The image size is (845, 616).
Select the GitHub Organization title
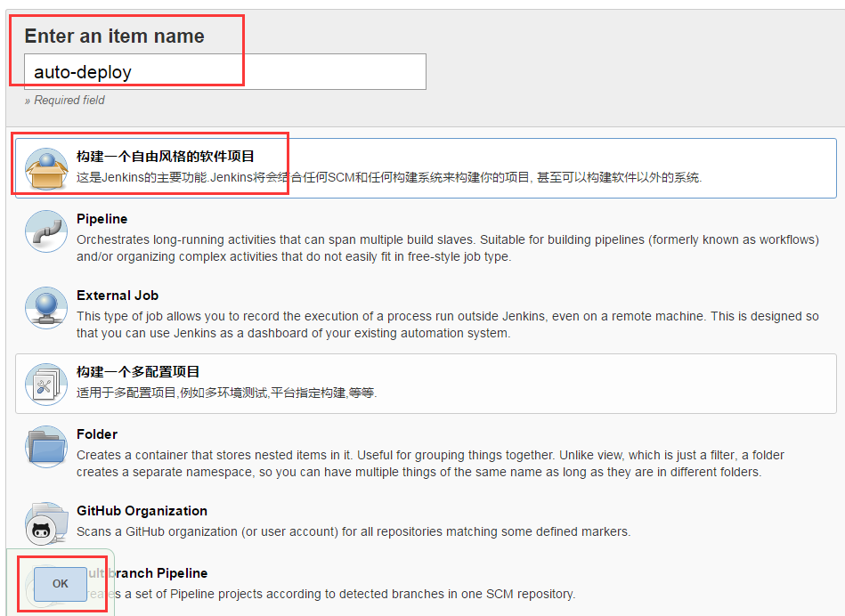(142, 511)
